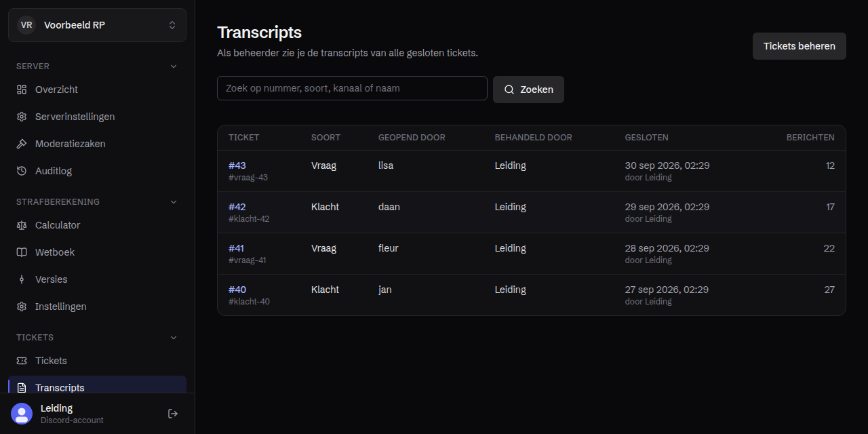Click the Instellingen gear icon under Strafberekening
Image resolution: width=868 pixels, height=434 pixels.
point(22,307)
